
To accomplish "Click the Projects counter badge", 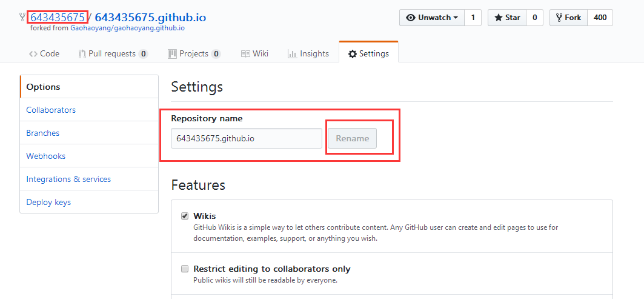I will 216,54.
